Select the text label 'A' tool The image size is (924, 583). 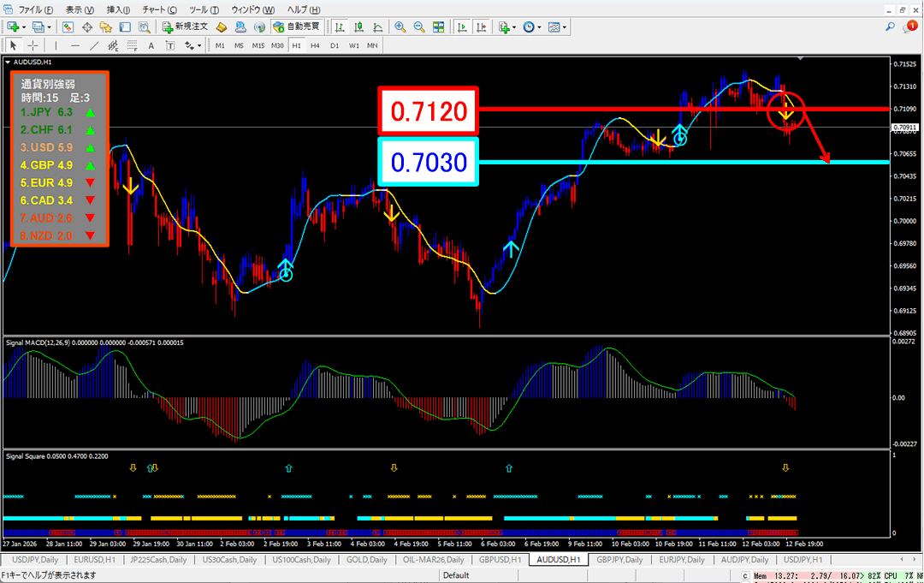[151, 45]
